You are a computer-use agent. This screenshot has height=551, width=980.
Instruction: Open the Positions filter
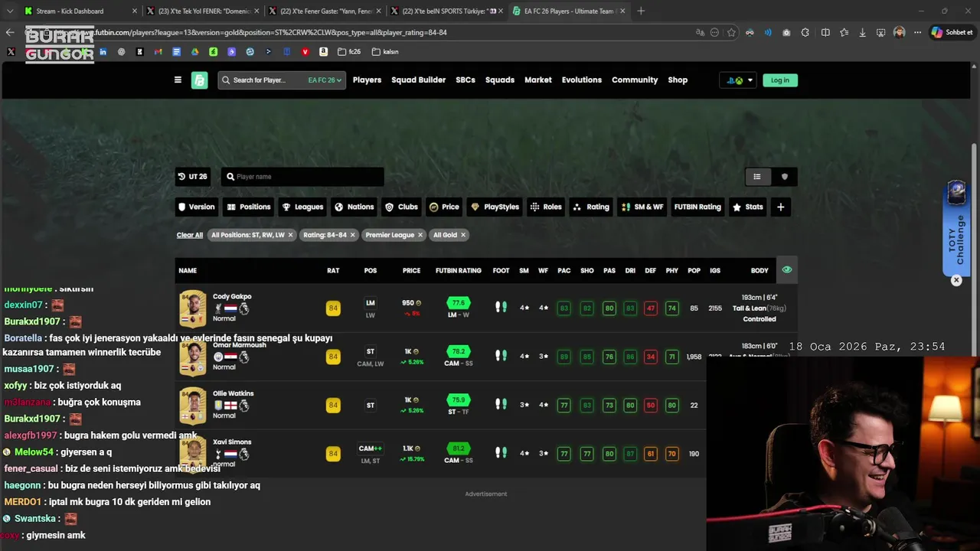249,207
